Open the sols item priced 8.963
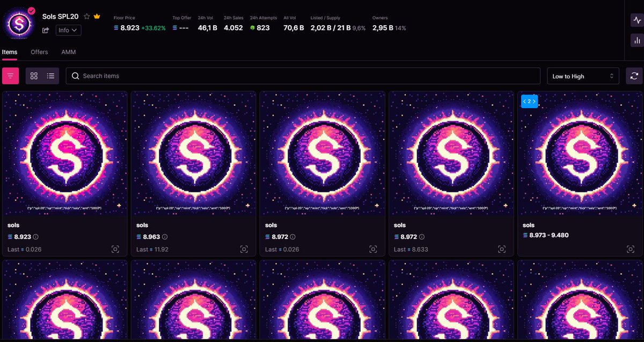This screenshot has height=342, width=644. [x=194, y=173]
